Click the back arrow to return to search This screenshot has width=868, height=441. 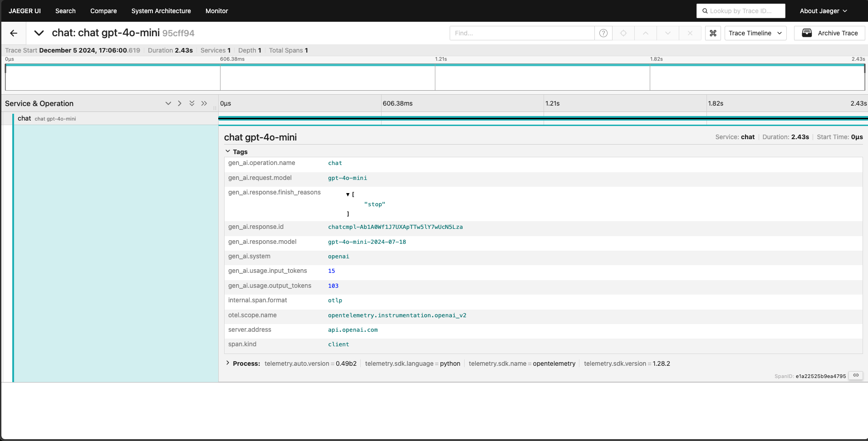click(14, 33)
